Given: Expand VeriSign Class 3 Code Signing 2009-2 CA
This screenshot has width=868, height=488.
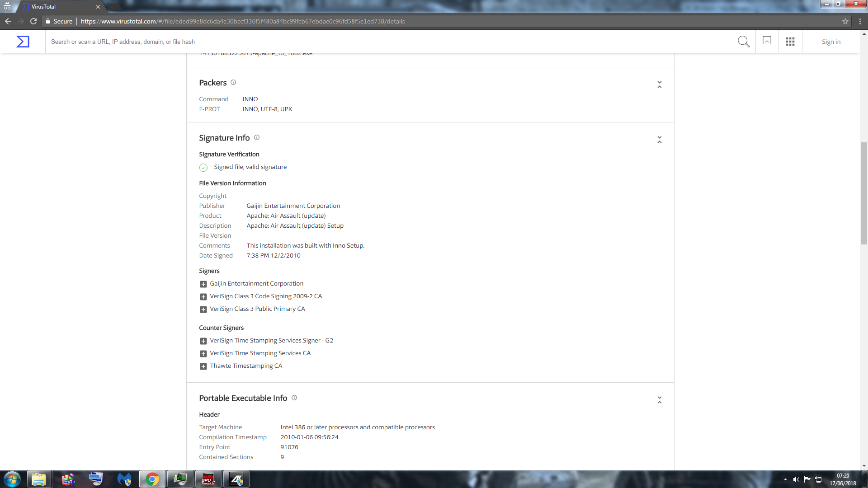Looking at the screenshot, I should pos(203,297).
